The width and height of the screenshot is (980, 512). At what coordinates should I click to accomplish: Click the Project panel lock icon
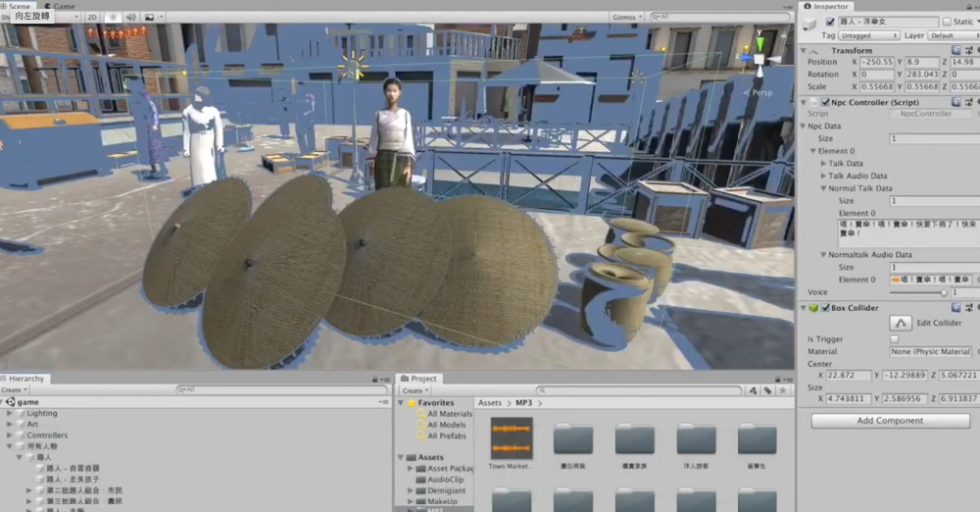(x=777, y=380)
